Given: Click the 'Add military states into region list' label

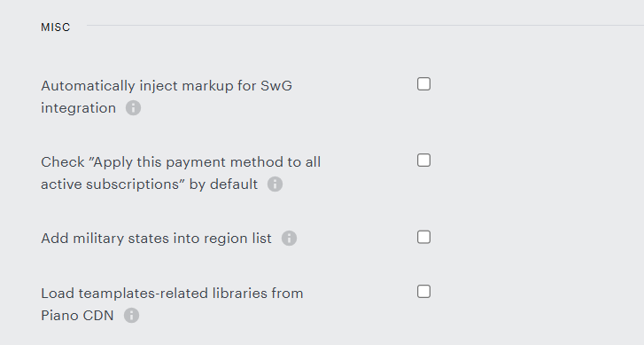Looking at the screenshot, I should [x=157, y=238].
